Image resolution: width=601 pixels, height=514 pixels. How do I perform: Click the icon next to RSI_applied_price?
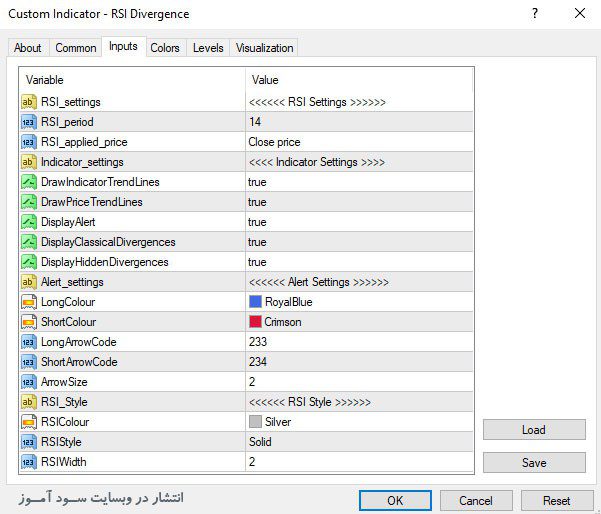(29, 142)
